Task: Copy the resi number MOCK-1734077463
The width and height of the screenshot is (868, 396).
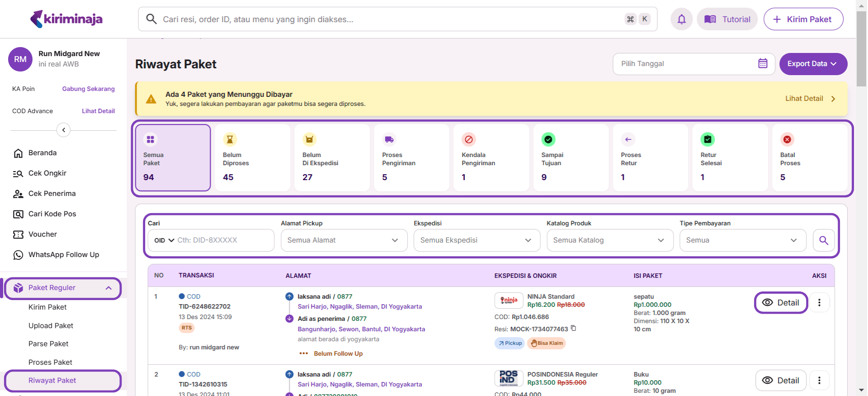Action: pos(574,329)
